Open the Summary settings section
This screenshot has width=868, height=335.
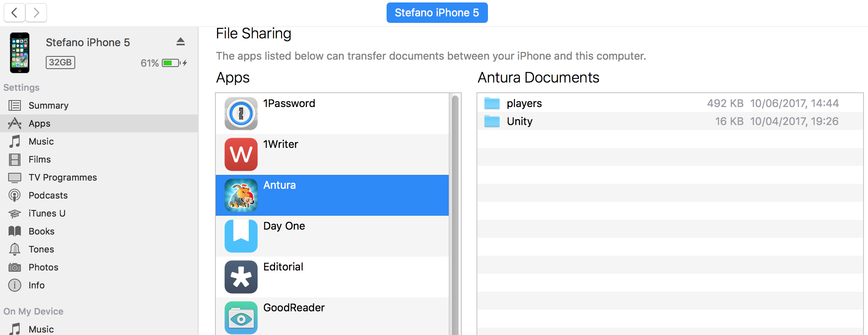click(48, 105)
